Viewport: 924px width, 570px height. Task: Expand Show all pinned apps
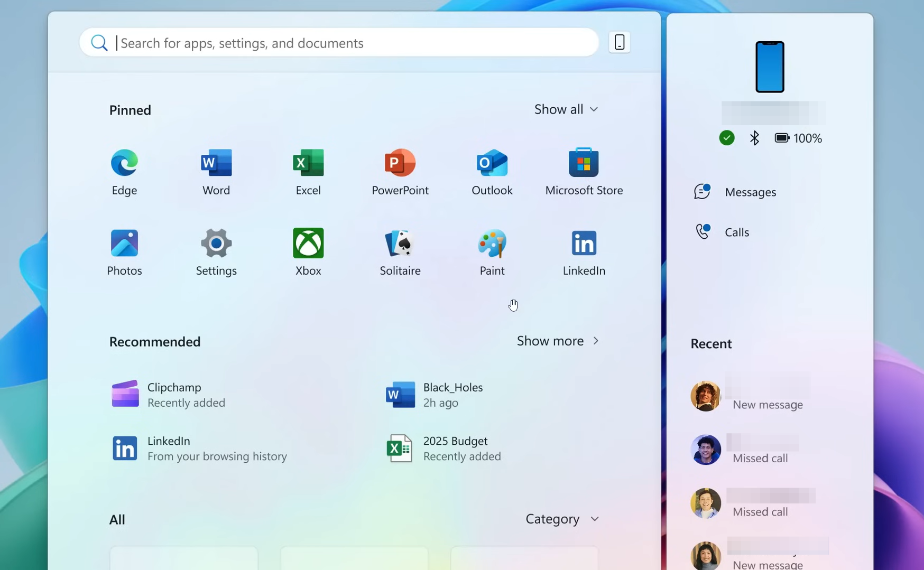click(566, 109)
